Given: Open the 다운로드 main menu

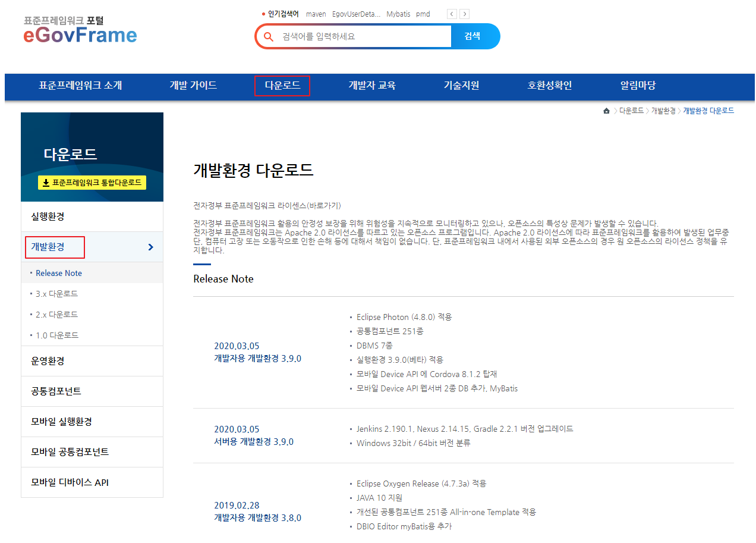Looking at the screenshot, I should [282, 86].
